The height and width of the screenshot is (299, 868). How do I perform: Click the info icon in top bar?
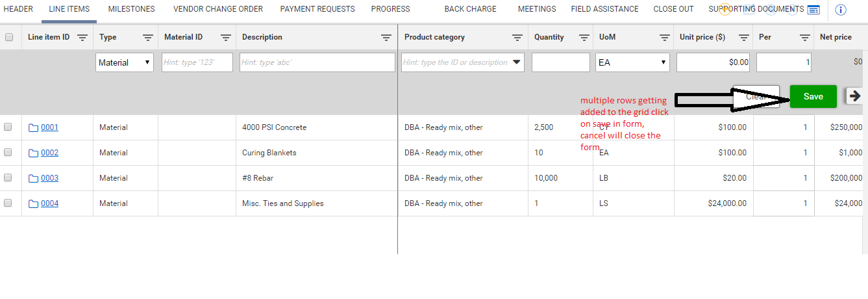coord(841,10)
